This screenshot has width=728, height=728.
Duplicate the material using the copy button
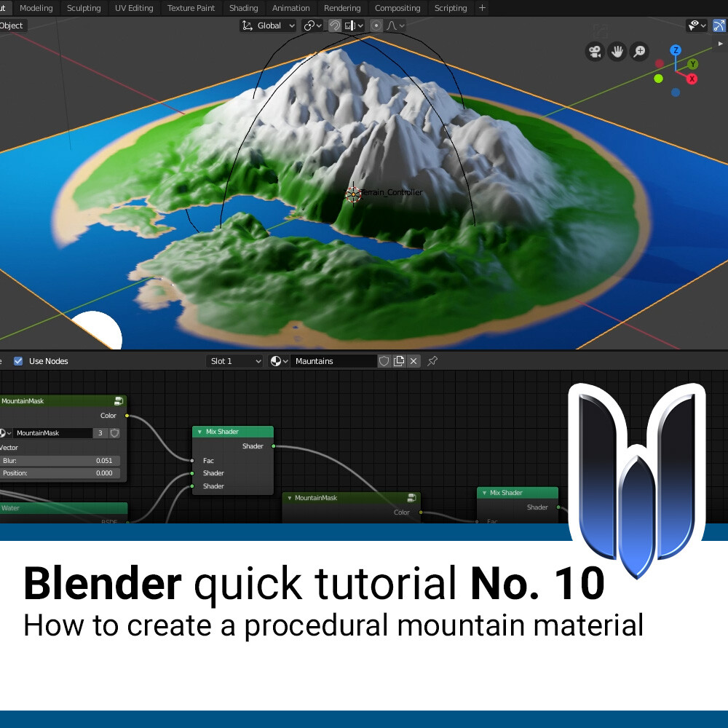tap(400, 360)
